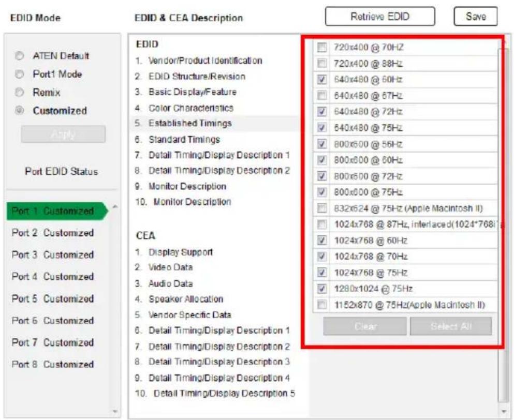Toggle 1024x768 @ 75Hz checkbox
Viewport: 514px width, 420px height.
(x=322, y=273)
